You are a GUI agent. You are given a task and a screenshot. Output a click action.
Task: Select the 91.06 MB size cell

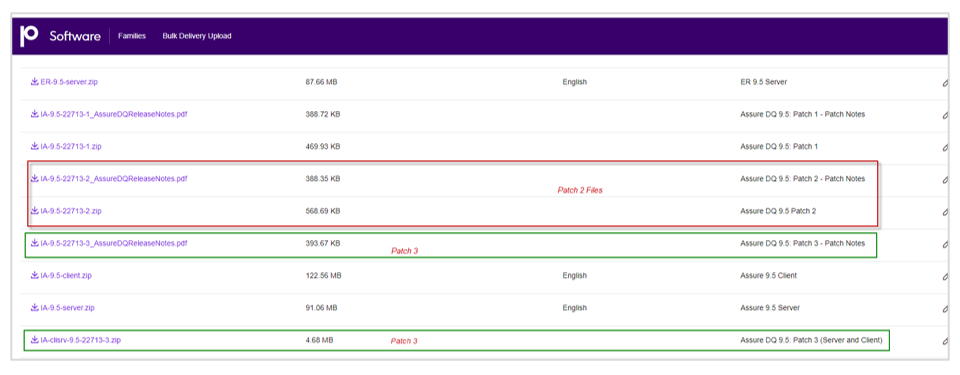321,308
